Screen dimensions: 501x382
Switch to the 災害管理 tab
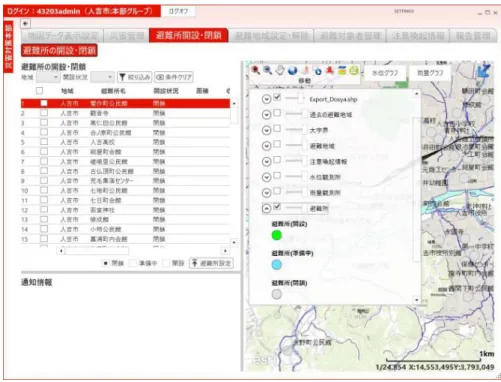[x=127, y=36]
